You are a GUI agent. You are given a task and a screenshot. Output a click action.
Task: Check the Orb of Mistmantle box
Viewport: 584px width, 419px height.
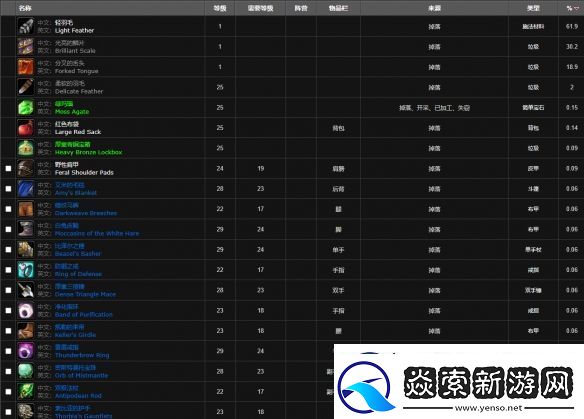tap(8, 371)
